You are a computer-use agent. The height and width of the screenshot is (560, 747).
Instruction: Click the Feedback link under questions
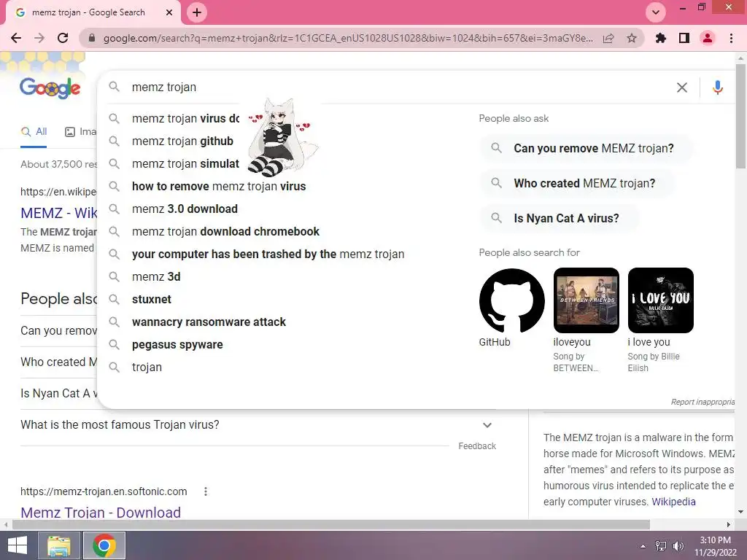pyautogui.click(x=477, y=446)
